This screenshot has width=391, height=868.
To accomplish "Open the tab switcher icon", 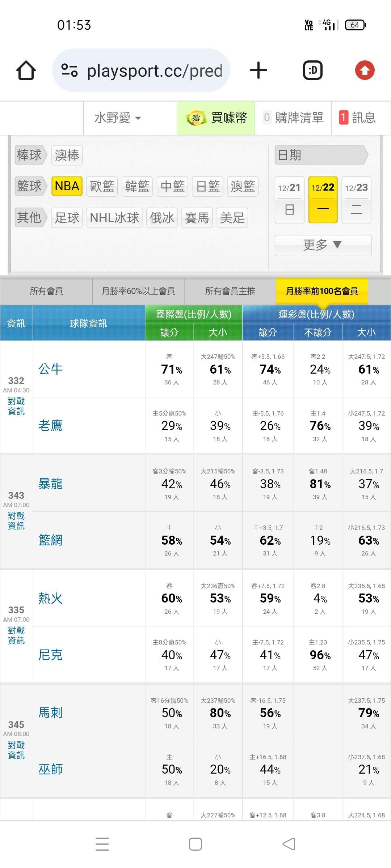I will [313, 70].
